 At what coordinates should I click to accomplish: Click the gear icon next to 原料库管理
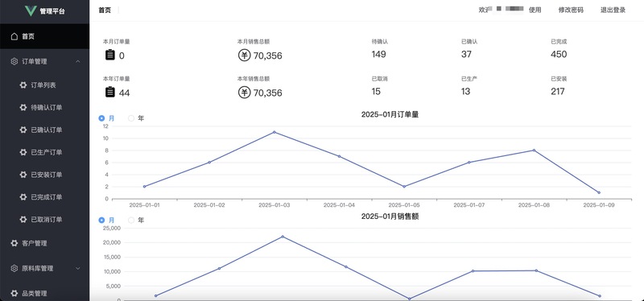pyautogui.click(x=14, y=268)
